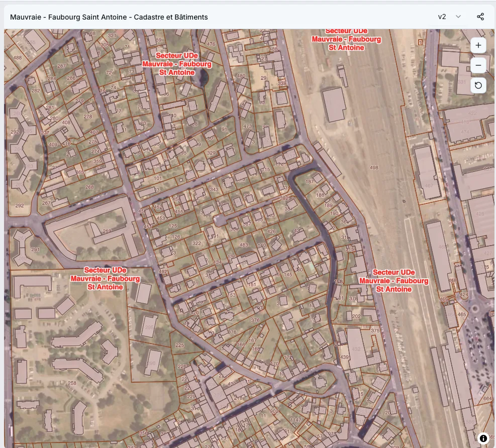Click parcel number 375
Viewport: 496px width, 448px height.
[375, 330]
